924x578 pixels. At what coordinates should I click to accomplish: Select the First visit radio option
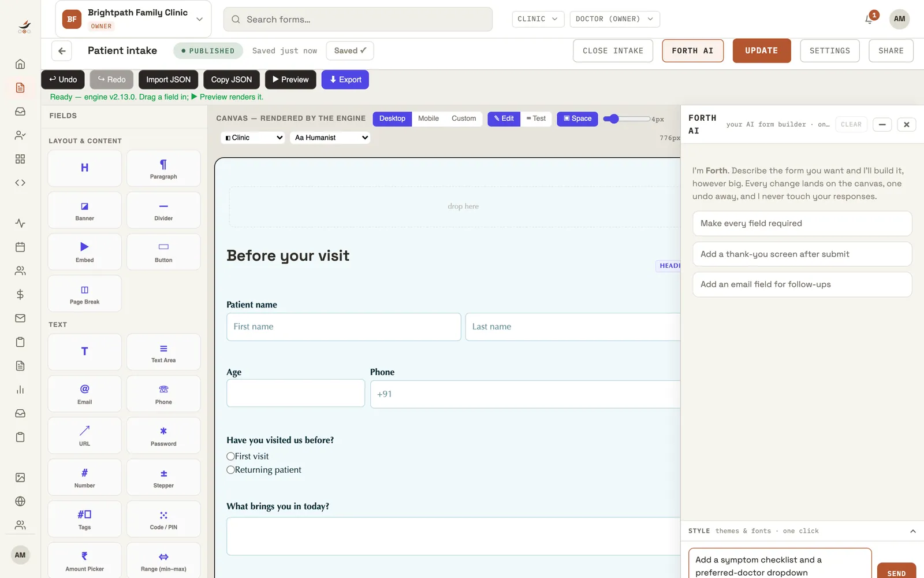pos(230,456)
